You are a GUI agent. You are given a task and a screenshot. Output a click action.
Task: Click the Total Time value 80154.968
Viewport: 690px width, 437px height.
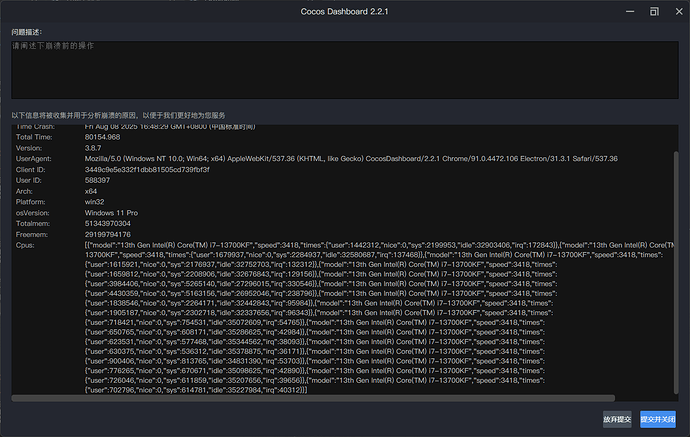pyautogui.click(x=109, y=137)
